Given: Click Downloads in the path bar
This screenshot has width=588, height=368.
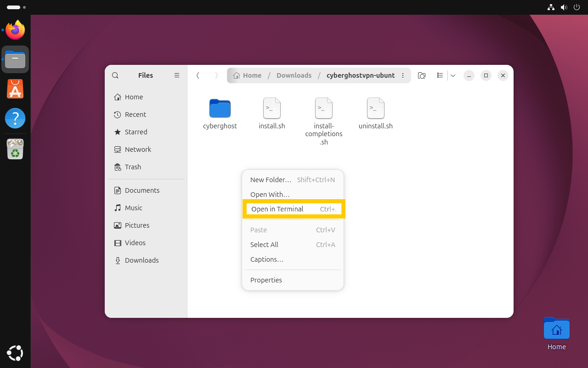Looking at the screenshot, I should click(294, 75).
